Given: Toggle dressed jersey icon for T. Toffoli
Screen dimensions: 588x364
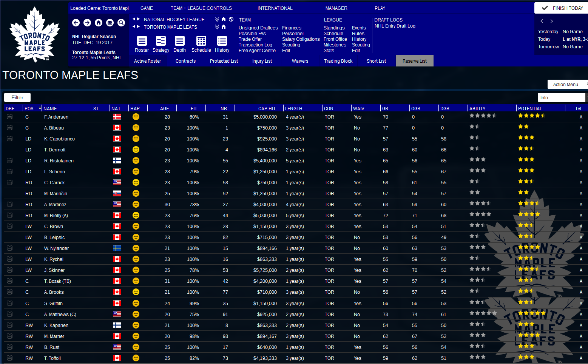Looking at the screenshot, I should click(10, 358).
